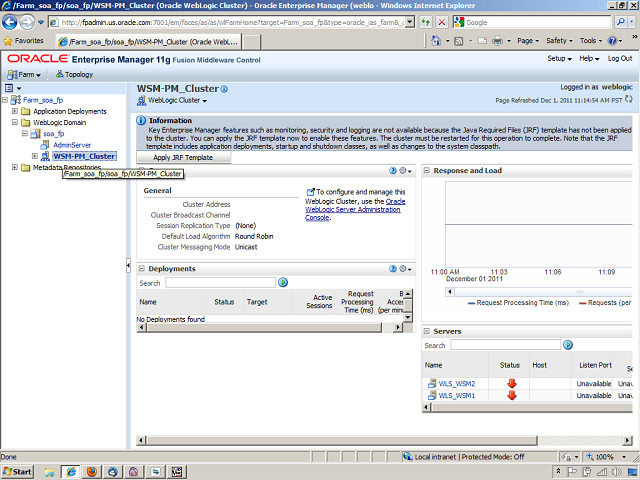640x480 pixels.
Task: Click the WLS_WSM2 red down status icon
Action: 511,383
